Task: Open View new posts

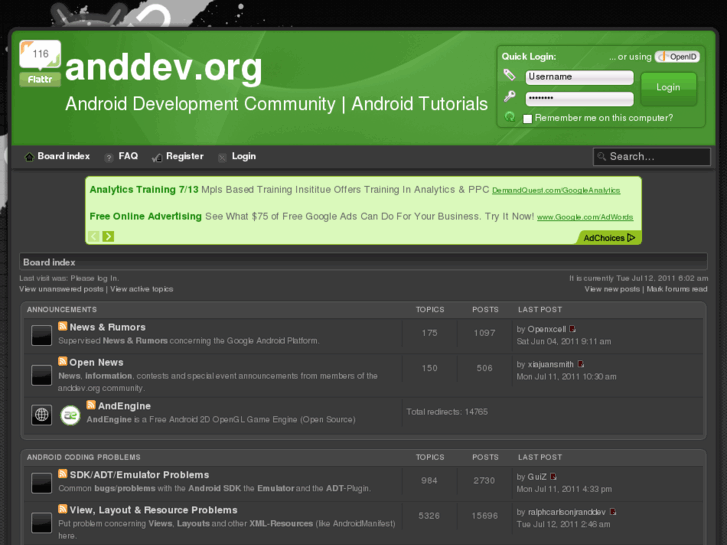Action: coord(612,289)
